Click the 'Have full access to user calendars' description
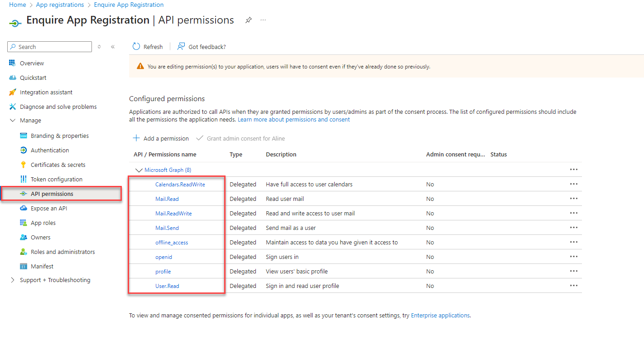The height and width of the screenshot is (341, 644). click(309, 184)
